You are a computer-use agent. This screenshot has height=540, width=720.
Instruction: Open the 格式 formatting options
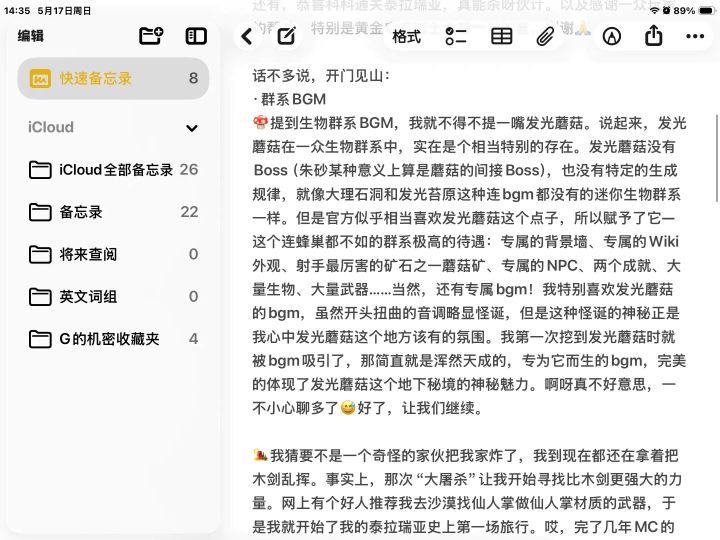[x=406, y=36]
